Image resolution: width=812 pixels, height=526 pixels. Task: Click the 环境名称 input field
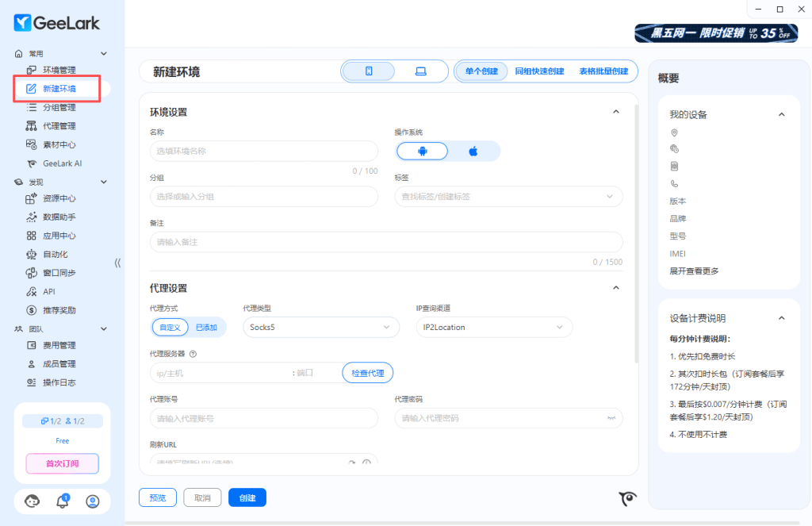[x=263, y=151]
